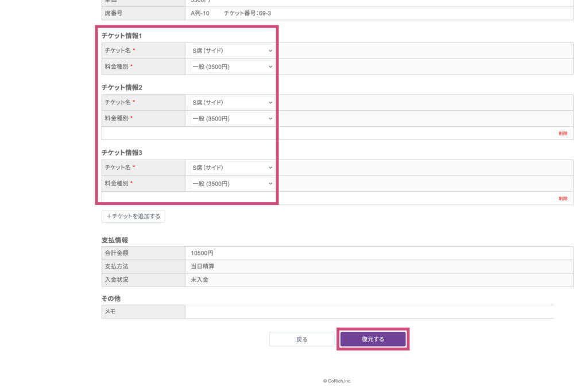Expand チケット名 dropdown in チケット情報2
588x392 pixels.
click(x=232, y=102)
